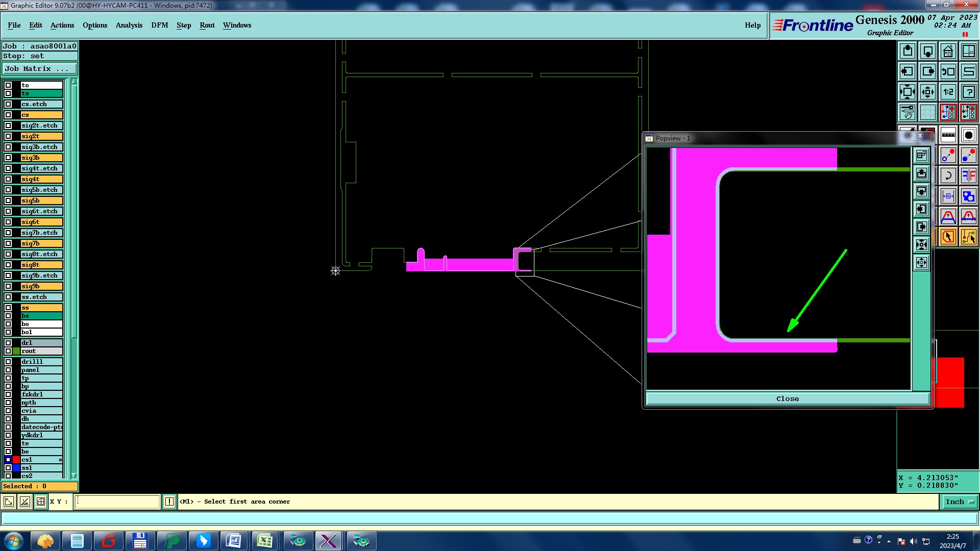The height and width of the screenshot is (551, 980).
Task: Click the grid display icon
Action: click(x=927, y=112)
